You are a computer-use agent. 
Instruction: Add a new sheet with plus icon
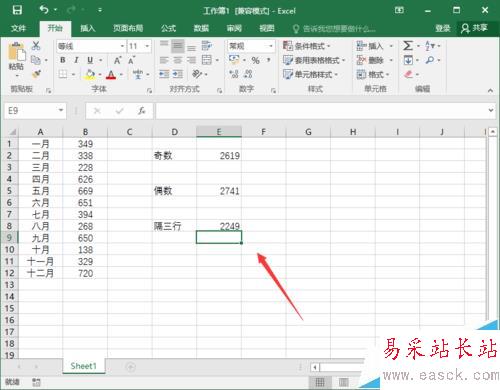click(x=131, y=367)
